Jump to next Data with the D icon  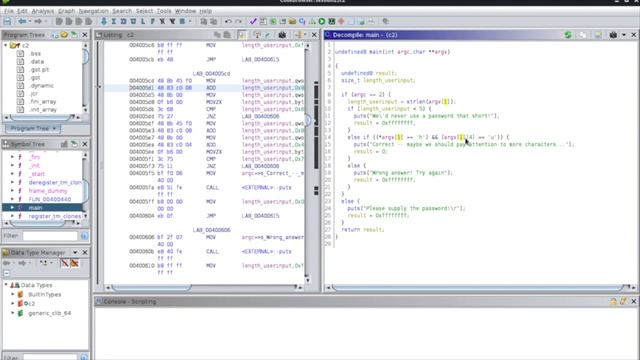tap(123, 21)
